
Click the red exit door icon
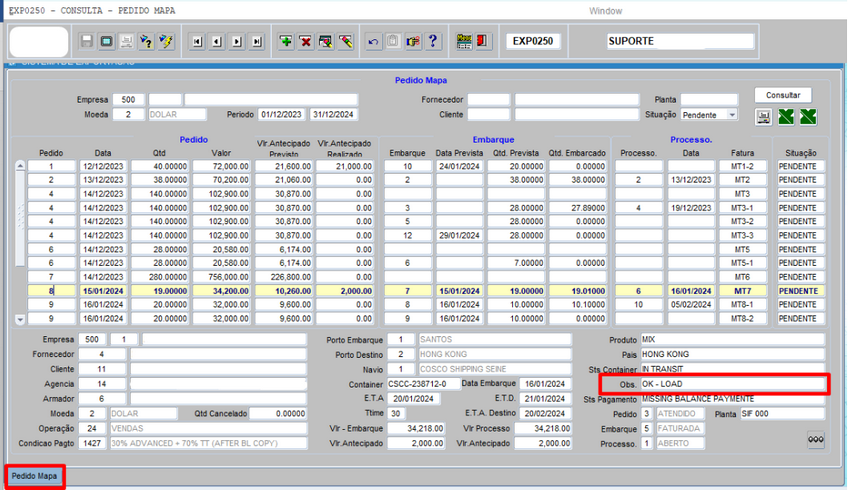[x=483, y=41]
